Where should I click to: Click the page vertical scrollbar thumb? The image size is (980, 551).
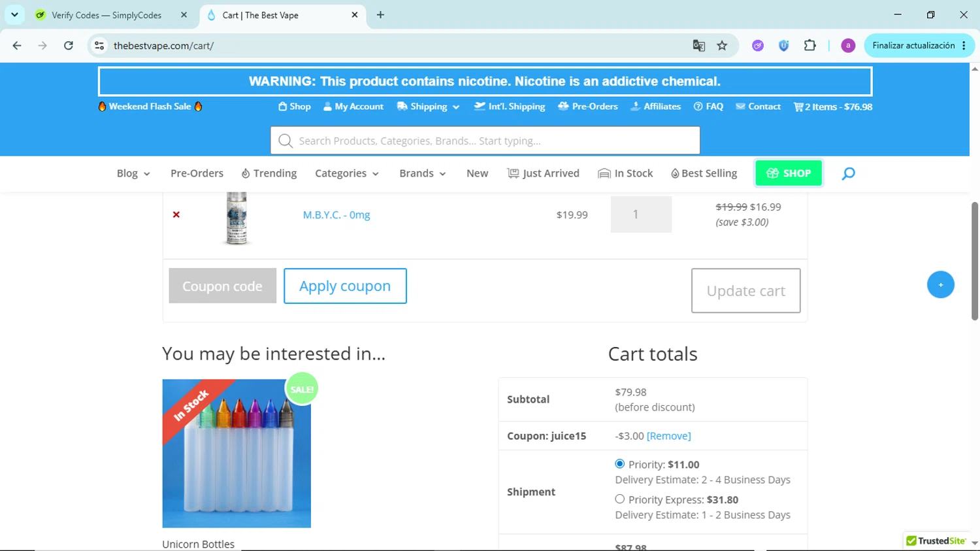click(975, 261)
